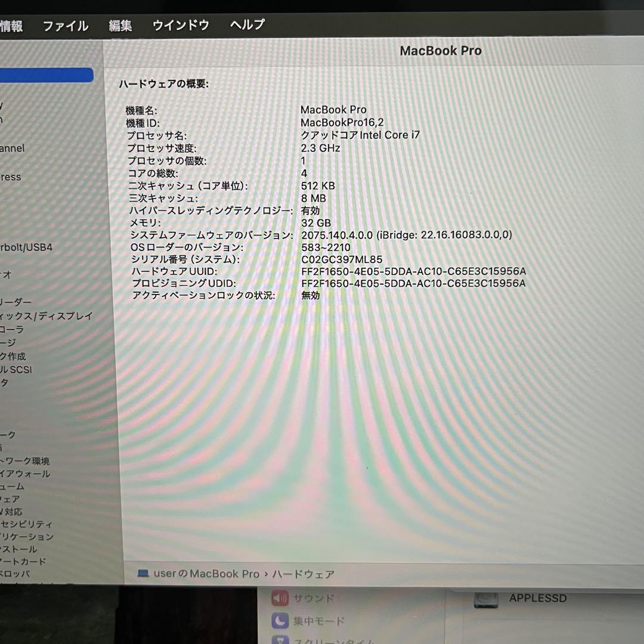Select the sidebar item ending in セシビリティ
This screenshot has width=644, height=644.
(26, 524)
